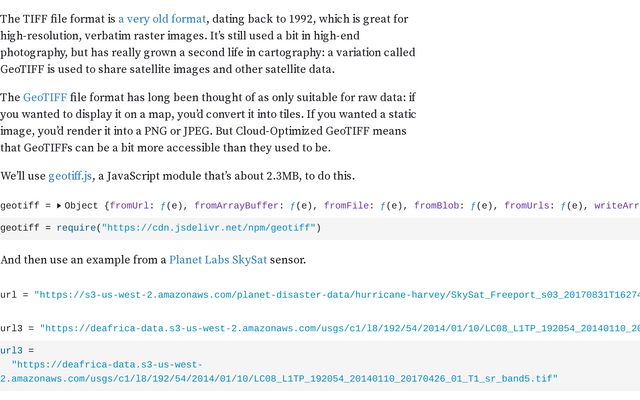Select the fromArrayBuffer property in inspector
The width and height of the screenshot is (640, 400).
236,206
